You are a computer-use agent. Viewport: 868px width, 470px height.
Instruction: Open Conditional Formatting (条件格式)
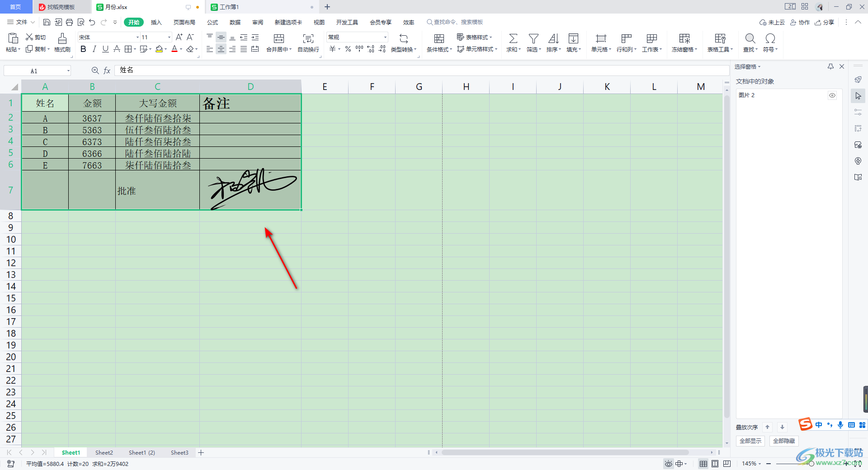[439, 42]
